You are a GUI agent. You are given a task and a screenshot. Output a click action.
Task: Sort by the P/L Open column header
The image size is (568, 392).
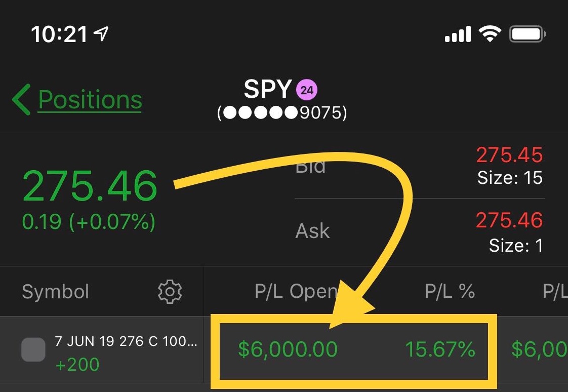click(296, 291)
